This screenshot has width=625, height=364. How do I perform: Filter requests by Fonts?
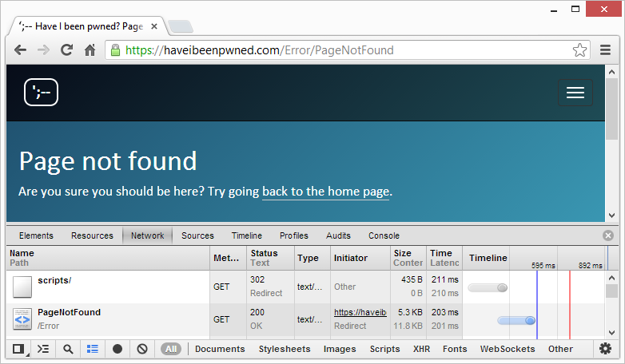coord(455,350)
